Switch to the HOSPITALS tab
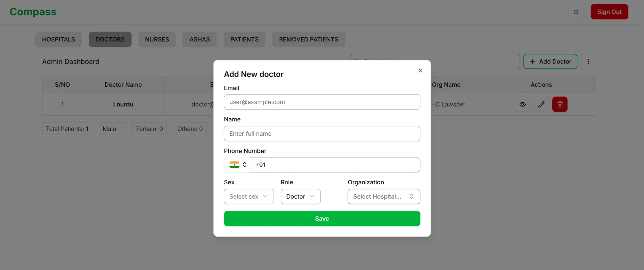The height and width of the screenshot is (270, 644). (58, 39)
